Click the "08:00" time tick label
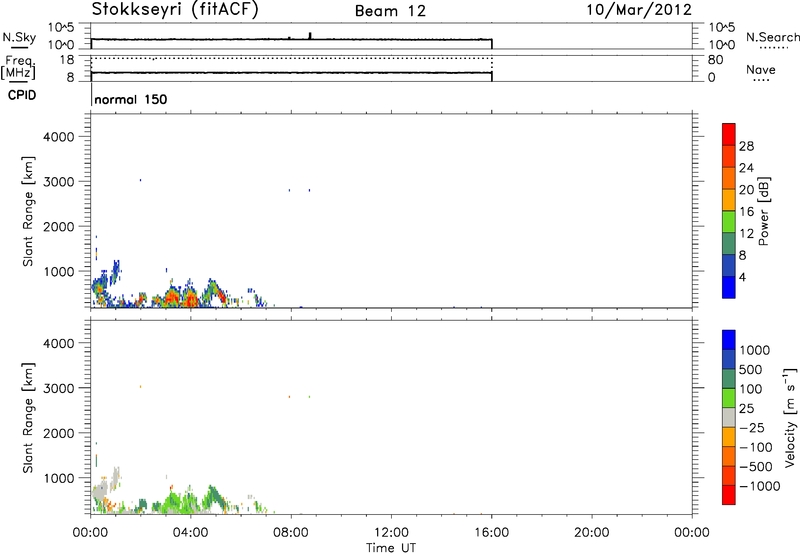The image size is (800, 554). tap(291, 533)
